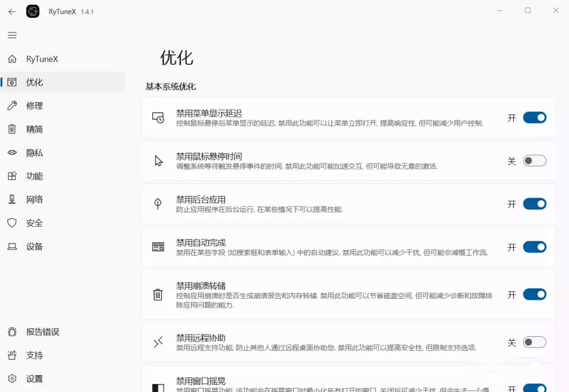Disable the 禁用后台应用 toggle

tap(535, 204)
